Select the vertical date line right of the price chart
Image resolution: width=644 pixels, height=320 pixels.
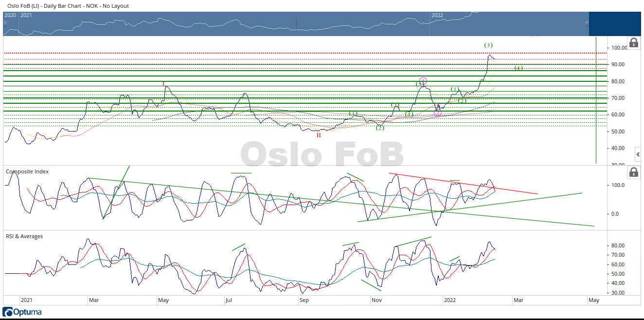pos(596,100)
